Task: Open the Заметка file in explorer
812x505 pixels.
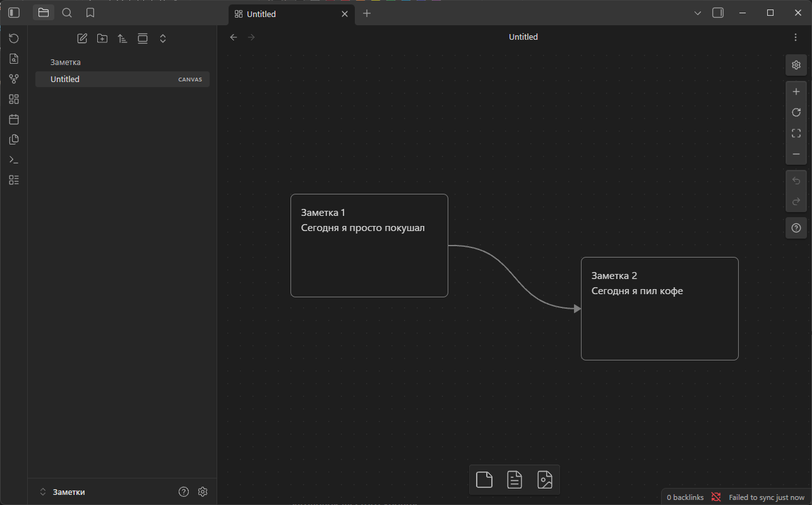Action: click(x=66, y=62)
